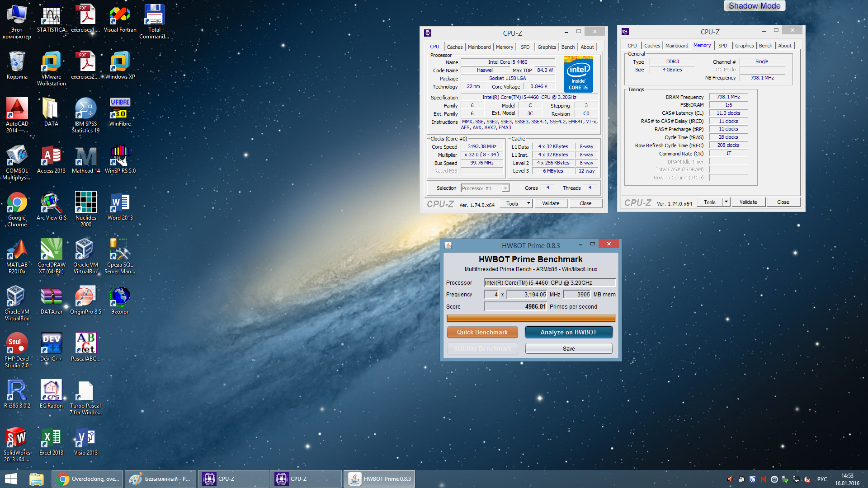Open PHP Devel Studio 2.0 icon
The image size is (868, 488).
(17, 350)
